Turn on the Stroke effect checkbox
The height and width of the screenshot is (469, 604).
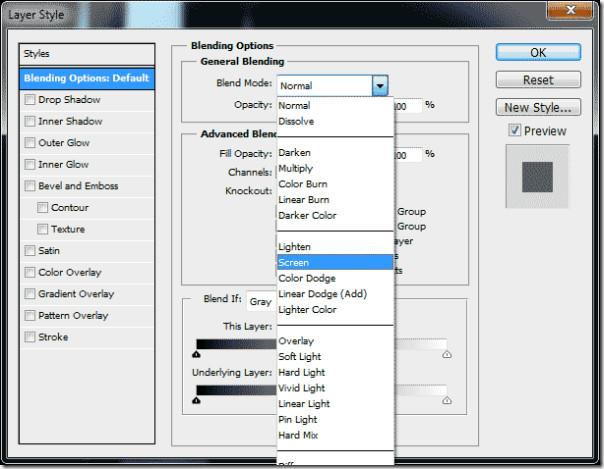point(31,338)
